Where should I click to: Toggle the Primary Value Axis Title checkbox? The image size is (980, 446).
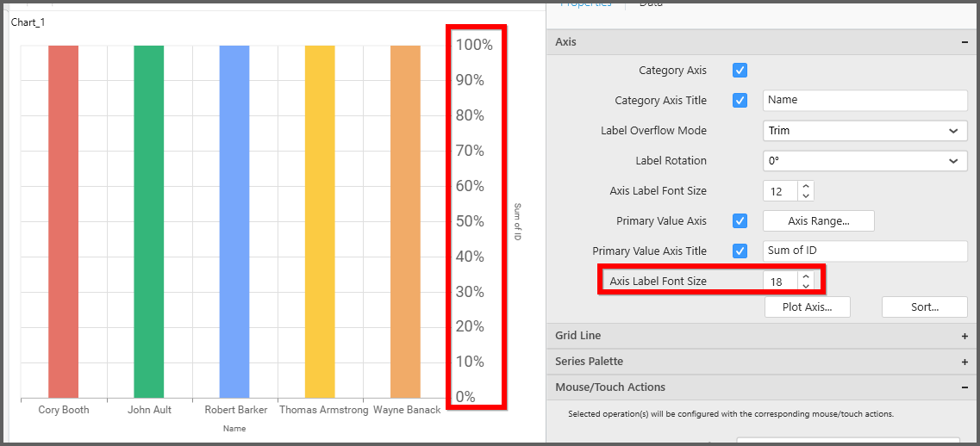[740, 251]
